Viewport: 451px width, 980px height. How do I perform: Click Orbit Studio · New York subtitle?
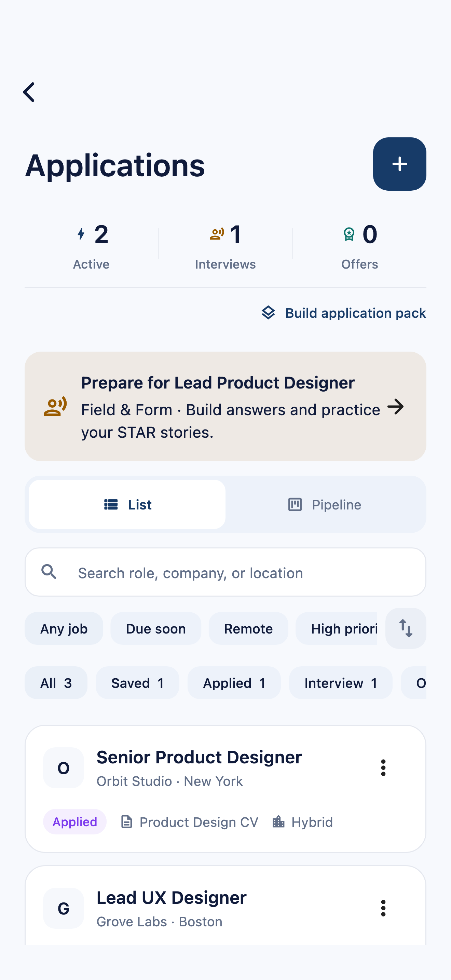coord(169,781)
